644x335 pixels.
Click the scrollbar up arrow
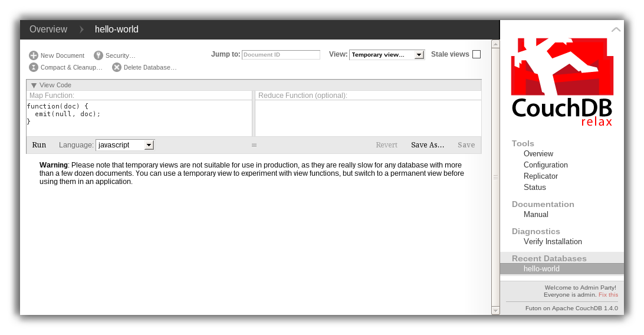tap(496, 44)
